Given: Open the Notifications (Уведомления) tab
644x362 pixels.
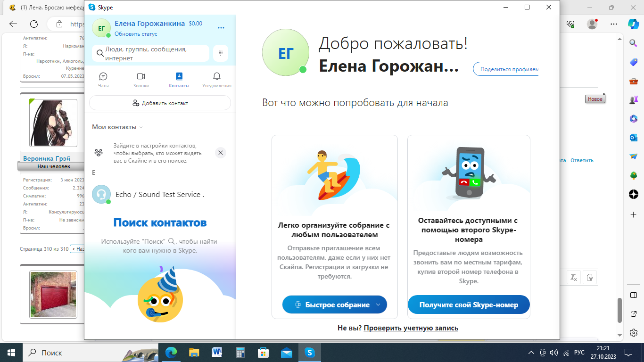Looking at the screenshot, I should (x=217, y=80).
